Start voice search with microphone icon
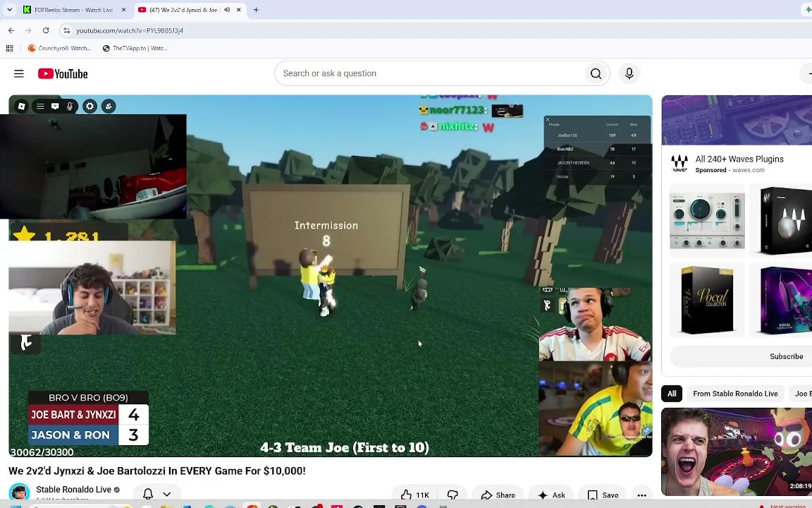The height and width of the screenshot is (508, 812). pyautogui.click(x=629, y=73)
